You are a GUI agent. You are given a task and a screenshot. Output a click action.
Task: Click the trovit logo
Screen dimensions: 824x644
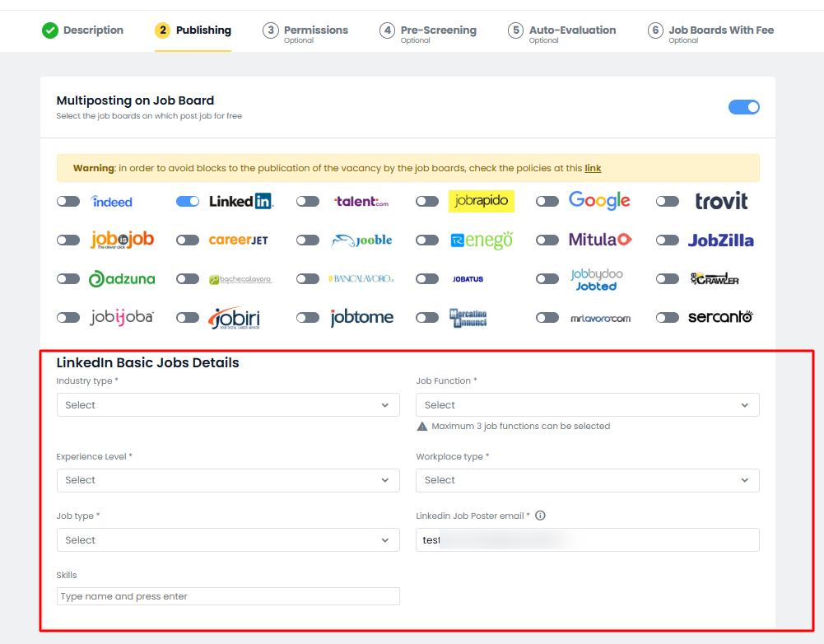721,201
